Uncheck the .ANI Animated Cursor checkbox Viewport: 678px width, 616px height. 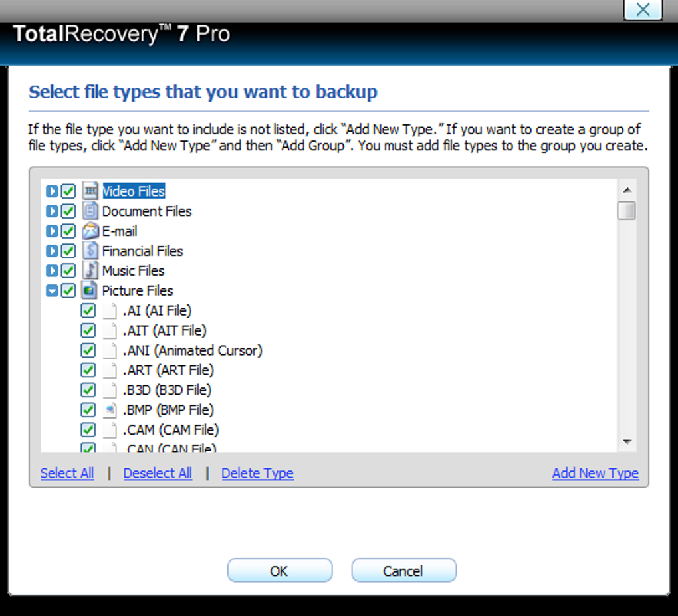point(88,350)
